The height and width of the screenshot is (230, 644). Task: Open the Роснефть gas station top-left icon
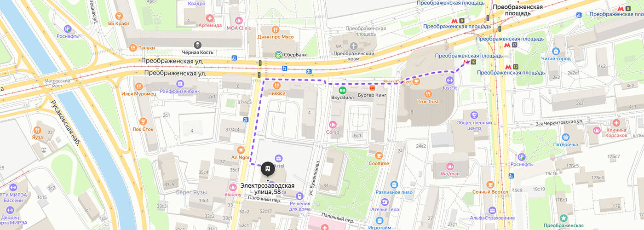pos(69,29)
